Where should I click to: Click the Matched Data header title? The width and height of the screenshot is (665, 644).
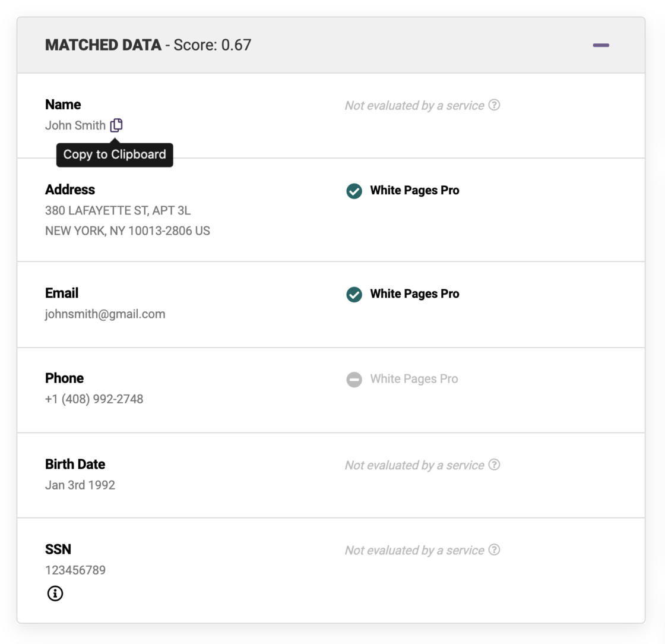click(x=103, y=45)
